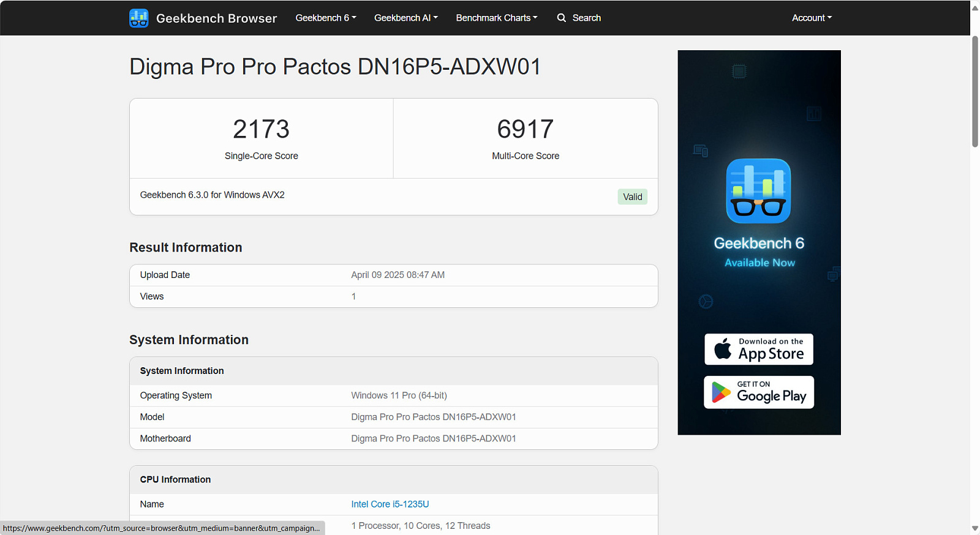The width and height of the screenshot is (980, 535).
Task: Go to Geekbench Browser home title
Action: pos(217,18)
